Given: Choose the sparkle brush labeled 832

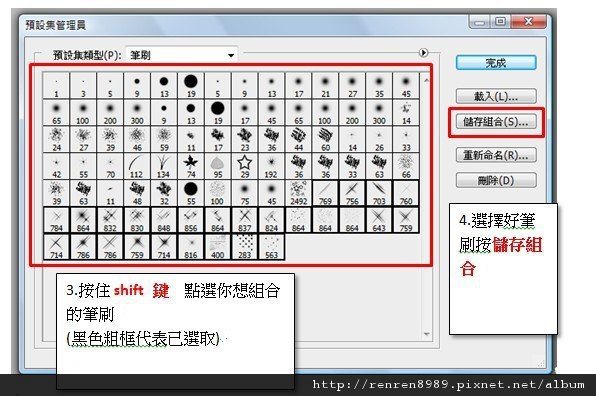Looking at the screenshot, I should click(x=110, y=220).
